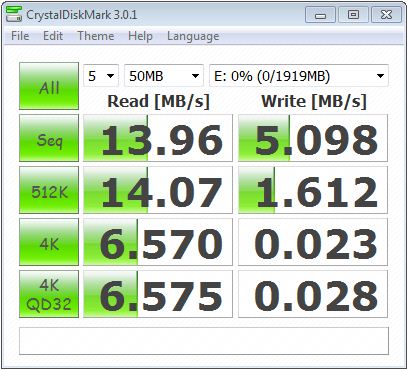The width and height of the screenshot is (407, 370).
Task: Open the Language menu
Action: point(193,36)
